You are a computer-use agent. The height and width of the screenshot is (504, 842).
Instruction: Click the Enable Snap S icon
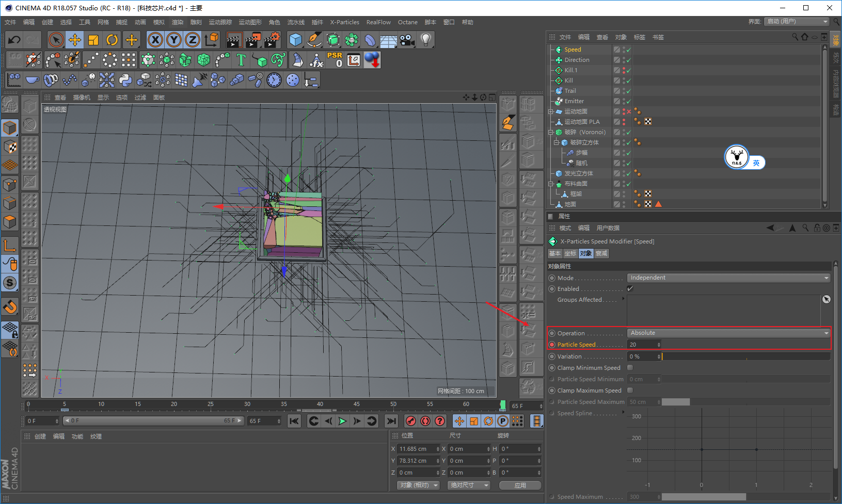pyautogui.click(x=10, y=283)
